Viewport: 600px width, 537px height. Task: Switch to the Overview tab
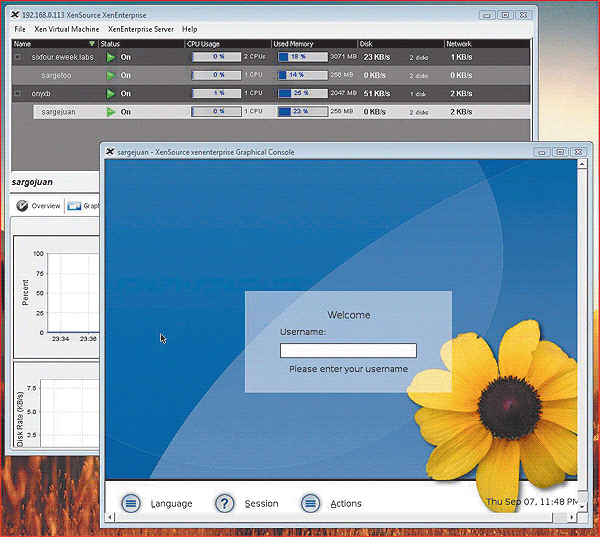coord(38,206)
